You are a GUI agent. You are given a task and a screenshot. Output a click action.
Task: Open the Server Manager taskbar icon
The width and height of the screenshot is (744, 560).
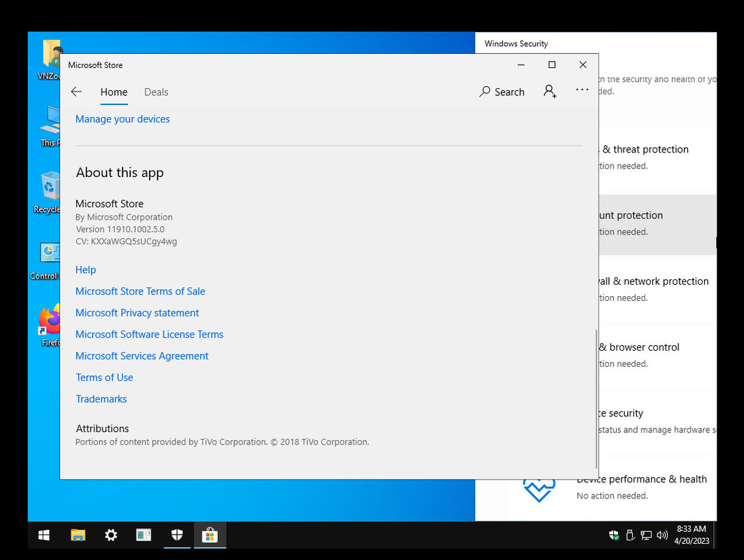[x=143, y=535]
